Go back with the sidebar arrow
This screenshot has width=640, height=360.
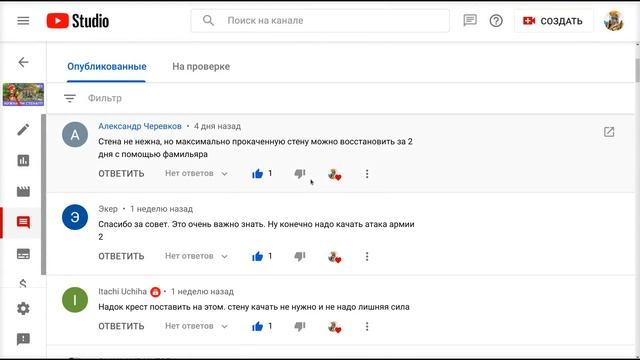click(23, 62)
